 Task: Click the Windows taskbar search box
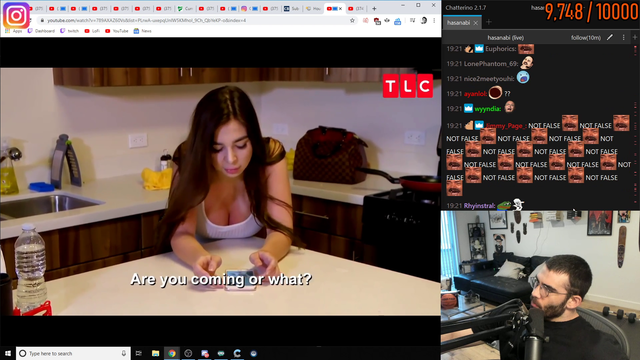click(x=73, y=353)
